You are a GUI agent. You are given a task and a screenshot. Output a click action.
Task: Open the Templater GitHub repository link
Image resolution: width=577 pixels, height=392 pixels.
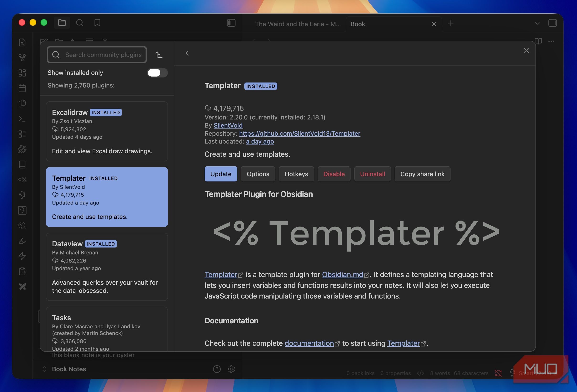[x=300, y=134]
